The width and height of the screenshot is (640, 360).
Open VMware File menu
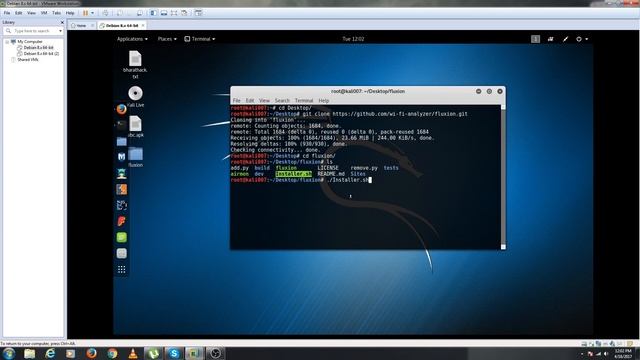click(x=7, y=13)
